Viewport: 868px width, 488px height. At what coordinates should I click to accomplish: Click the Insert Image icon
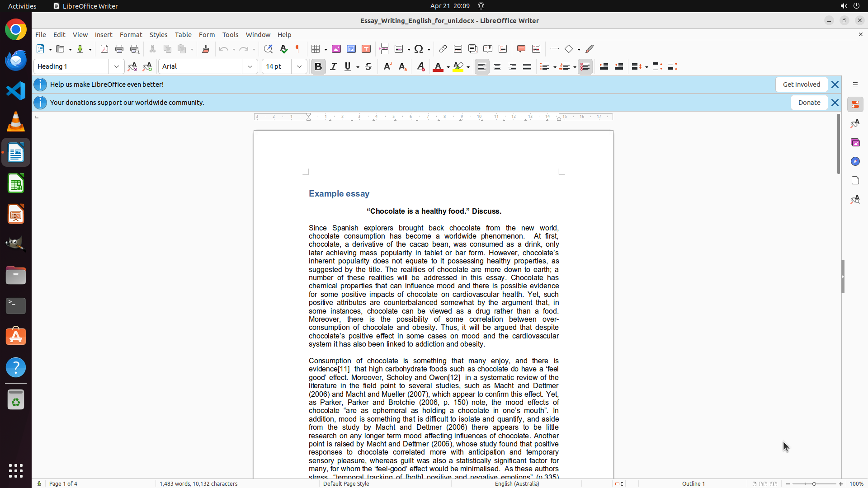pos(336,49)
